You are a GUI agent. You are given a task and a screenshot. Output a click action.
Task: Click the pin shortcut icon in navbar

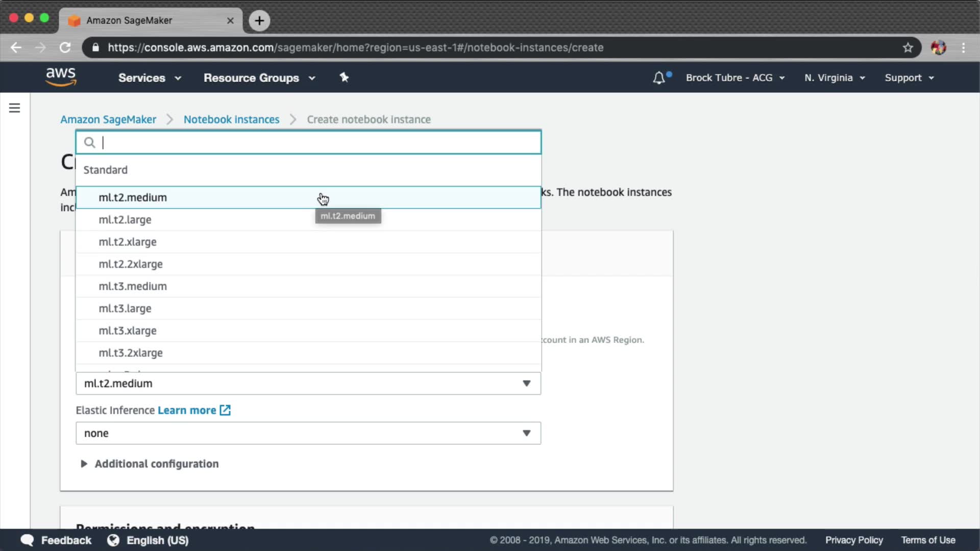344,78
